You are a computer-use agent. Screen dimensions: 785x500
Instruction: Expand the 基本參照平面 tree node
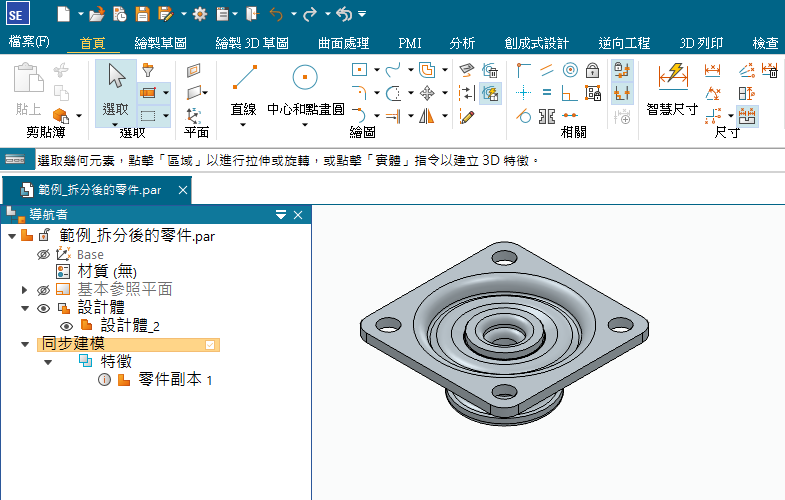[25, 290]
